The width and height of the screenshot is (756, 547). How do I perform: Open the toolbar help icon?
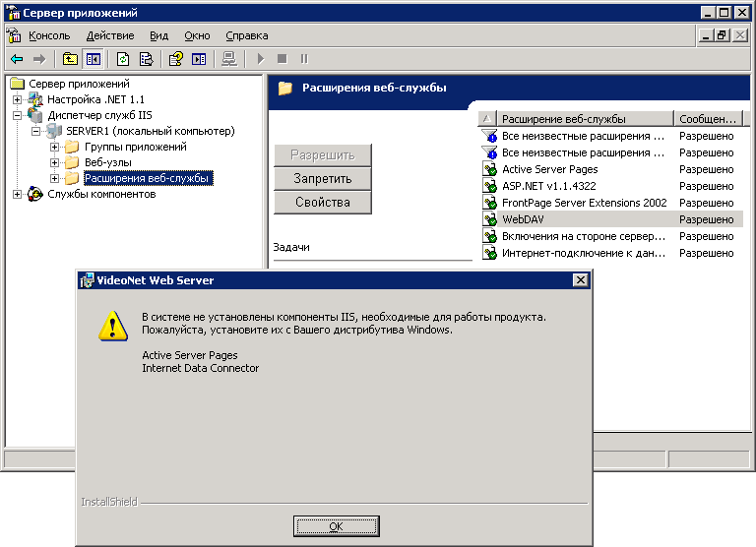[x=175, y=59]
